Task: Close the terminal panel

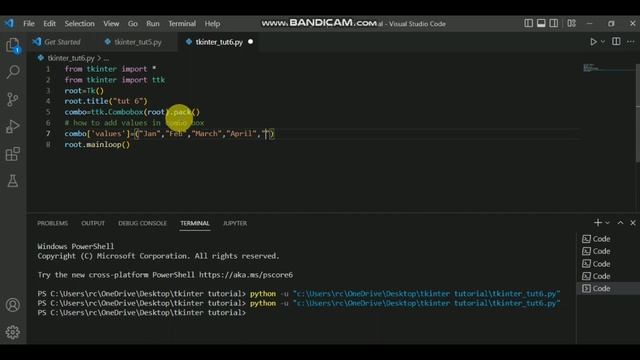Action: (x=633, y=223)
